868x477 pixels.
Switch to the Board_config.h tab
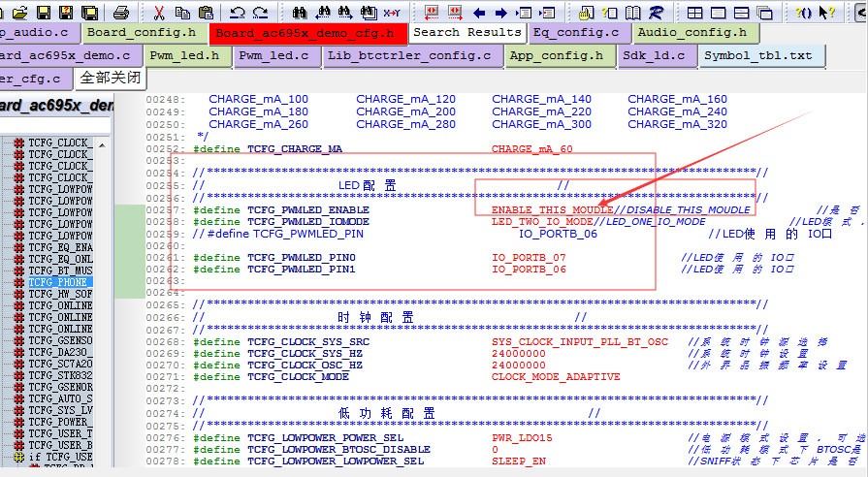tap(144, 33)
